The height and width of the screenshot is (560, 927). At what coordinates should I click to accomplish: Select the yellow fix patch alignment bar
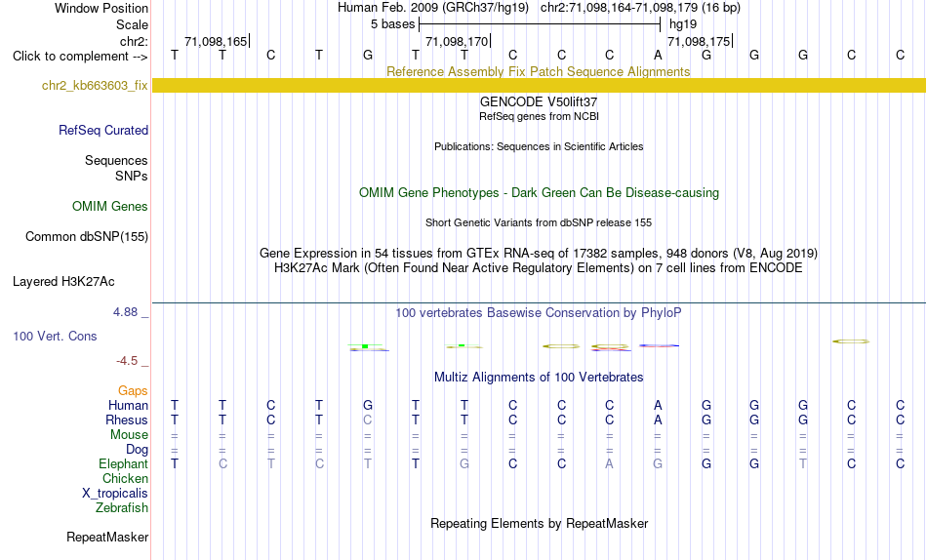click(x=539, y=85)
